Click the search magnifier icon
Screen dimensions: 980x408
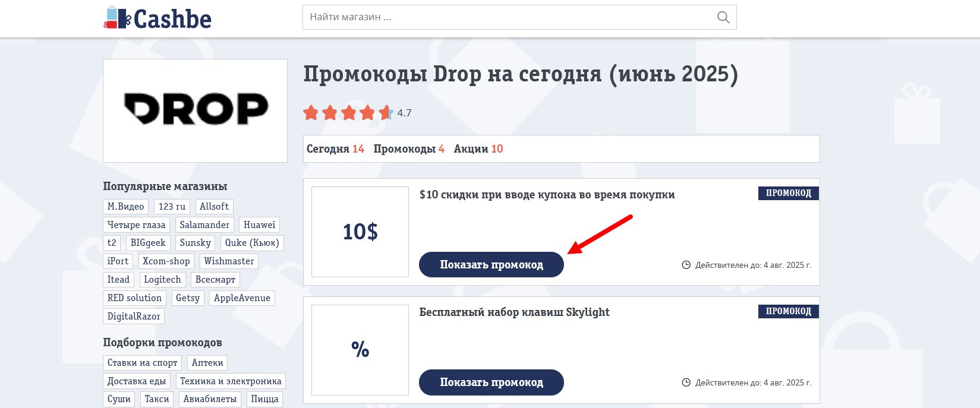[723, 17]
